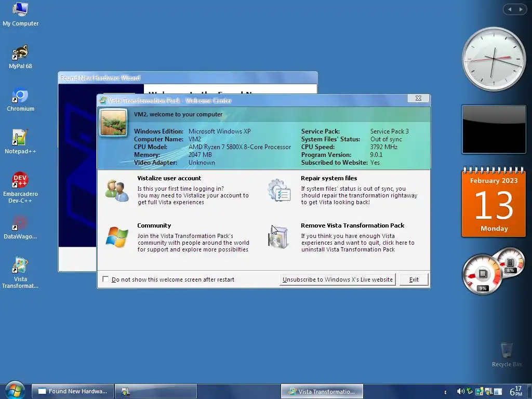Click the Repair system files gear icon

pos(279,190)
